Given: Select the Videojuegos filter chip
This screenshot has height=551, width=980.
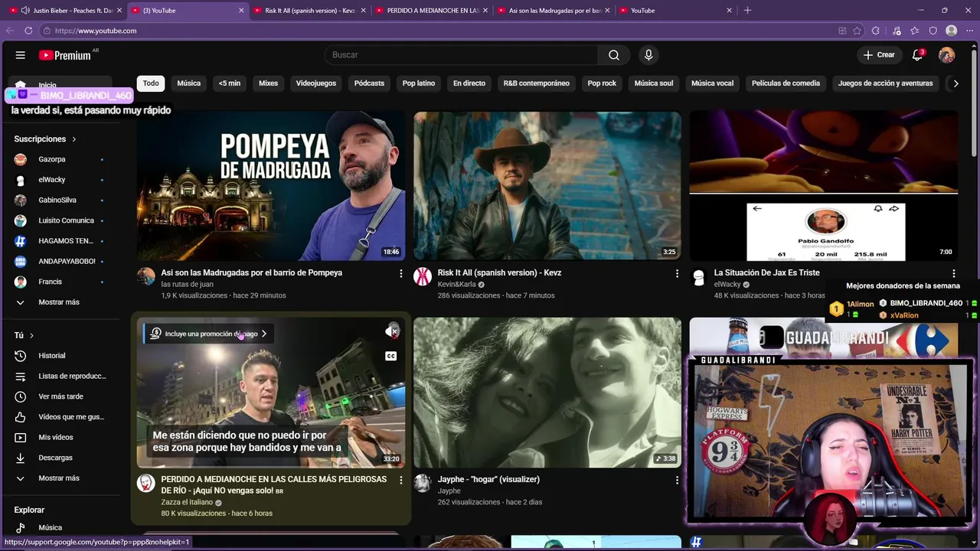Looking at the screenshot, I should [x=316, y=83].
